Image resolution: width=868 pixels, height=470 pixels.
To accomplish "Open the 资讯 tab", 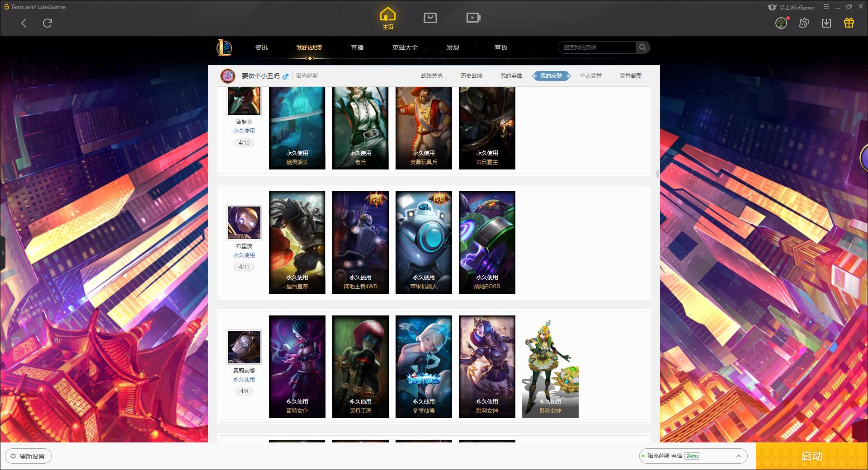I will coord(261,47).
